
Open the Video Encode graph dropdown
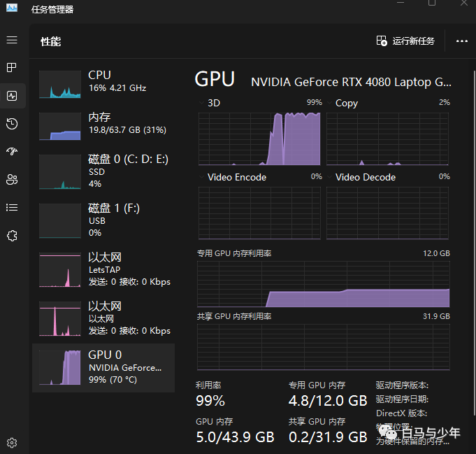[x=201, y=177]
